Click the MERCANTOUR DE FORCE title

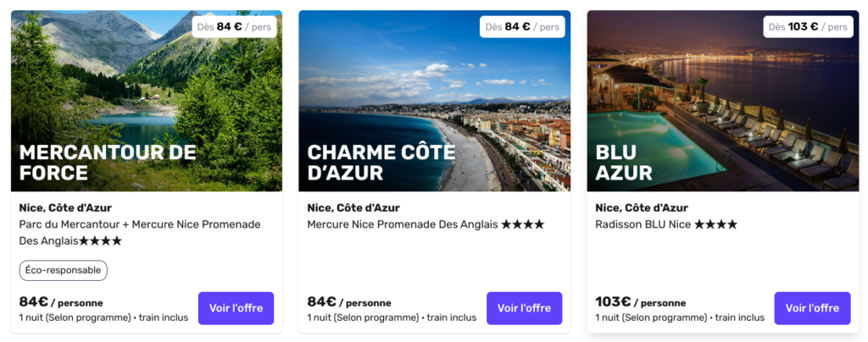(108, 163)
